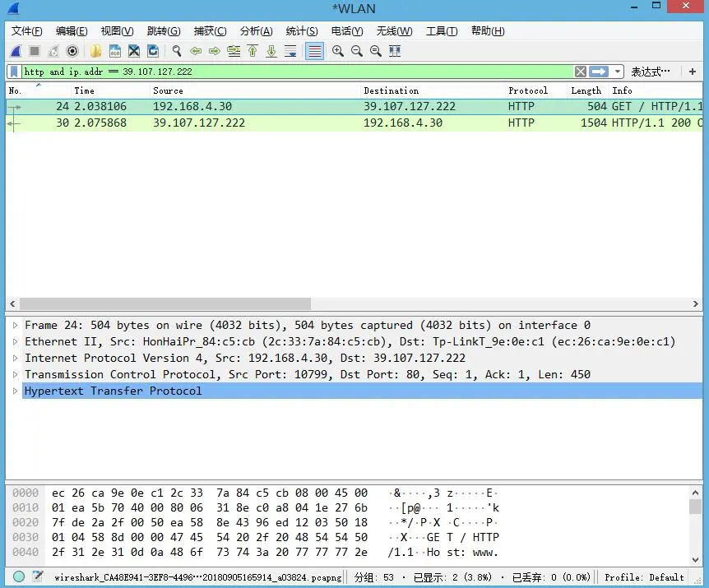Add a filter button with plus

(x=693, y=72)
